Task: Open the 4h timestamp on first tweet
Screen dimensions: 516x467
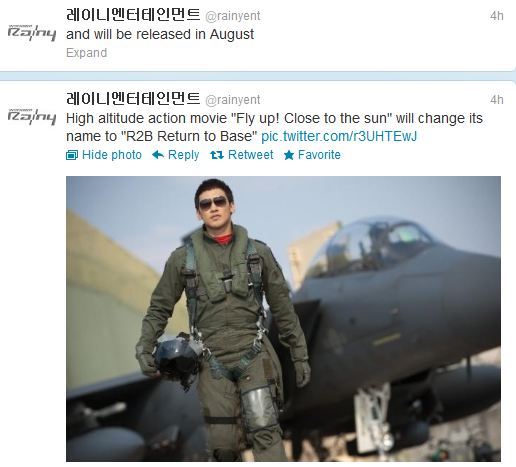Action: point(497,16)
